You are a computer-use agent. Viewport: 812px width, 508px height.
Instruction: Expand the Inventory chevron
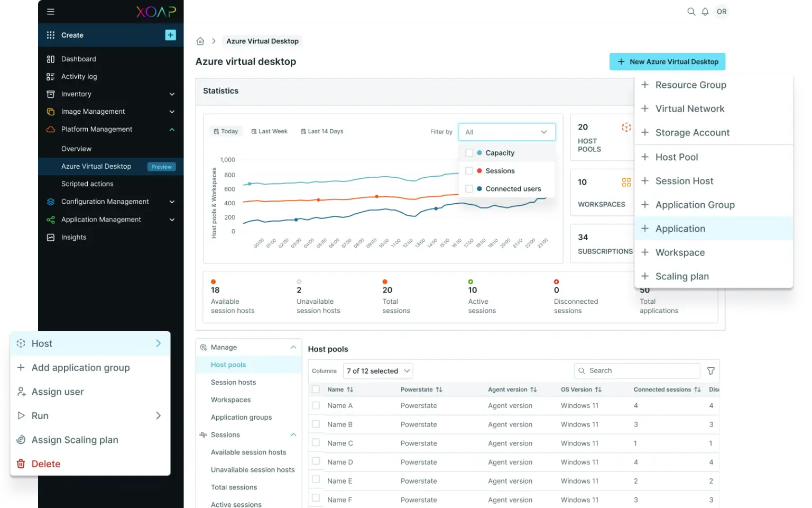coord(172,94)
